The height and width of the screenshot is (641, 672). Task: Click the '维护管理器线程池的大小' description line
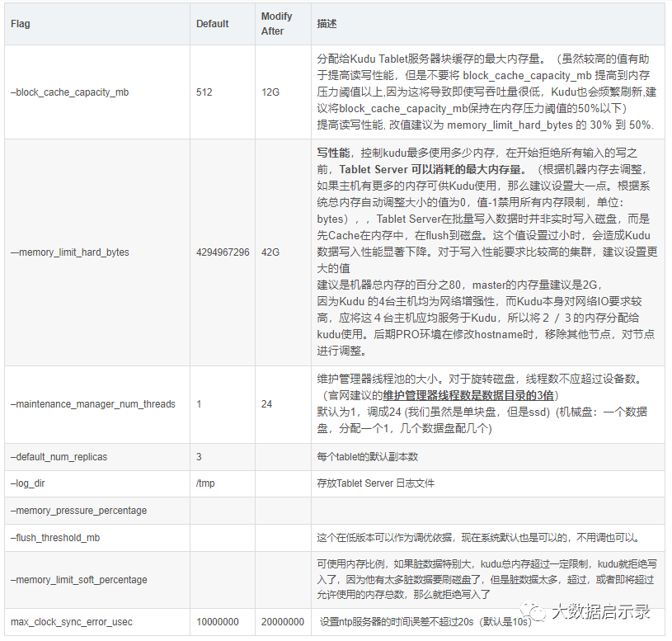(481, 379)
